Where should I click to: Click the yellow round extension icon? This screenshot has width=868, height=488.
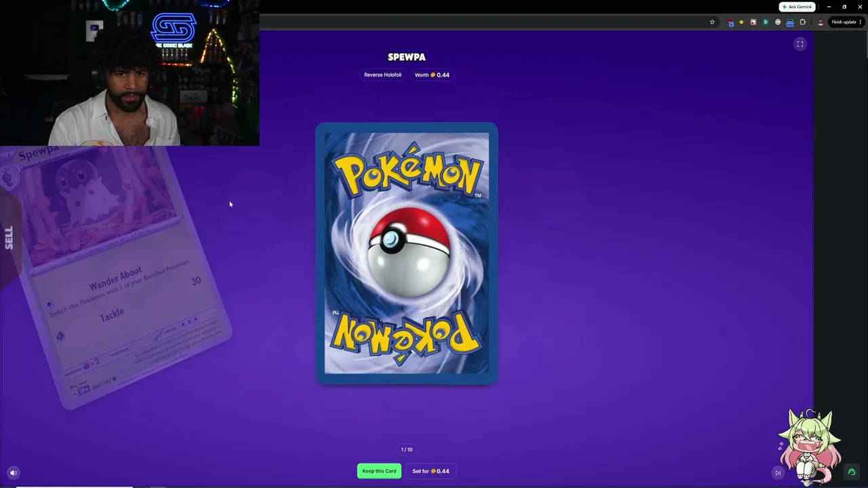pos(741,22)
